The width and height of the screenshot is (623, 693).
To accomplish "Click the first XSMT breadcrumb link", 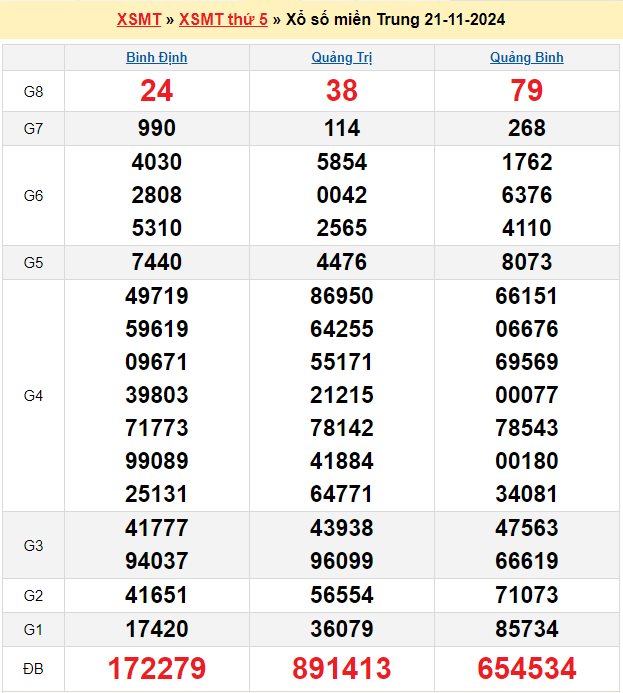I will 138,19.
